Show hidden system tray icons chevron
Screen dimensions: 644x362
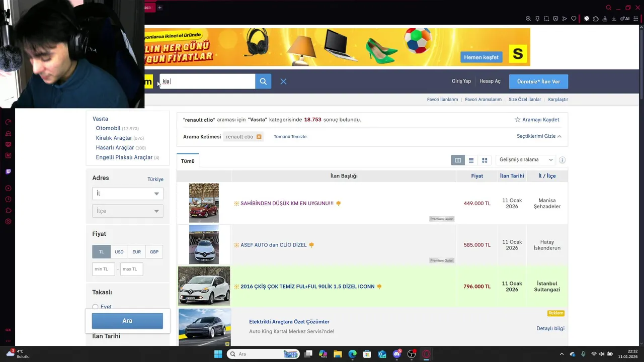561,354
